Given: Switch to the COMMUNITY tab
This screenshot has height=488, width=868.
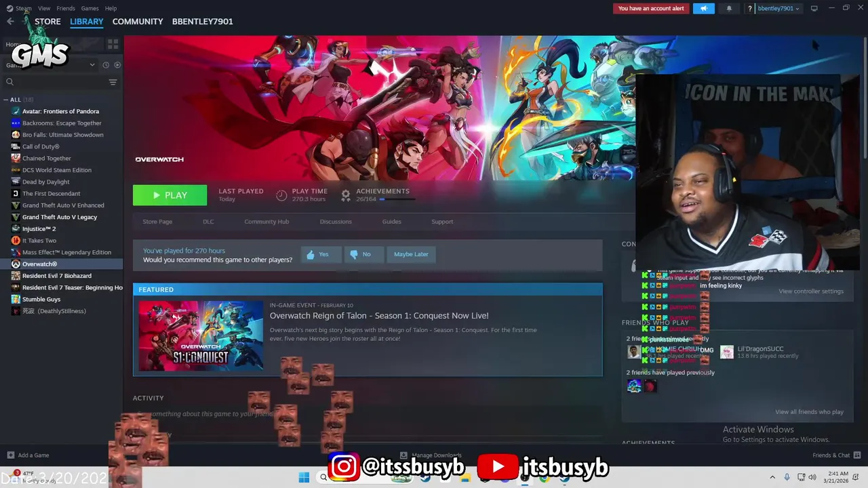Looking at the screenshot, I should (138, 22).
